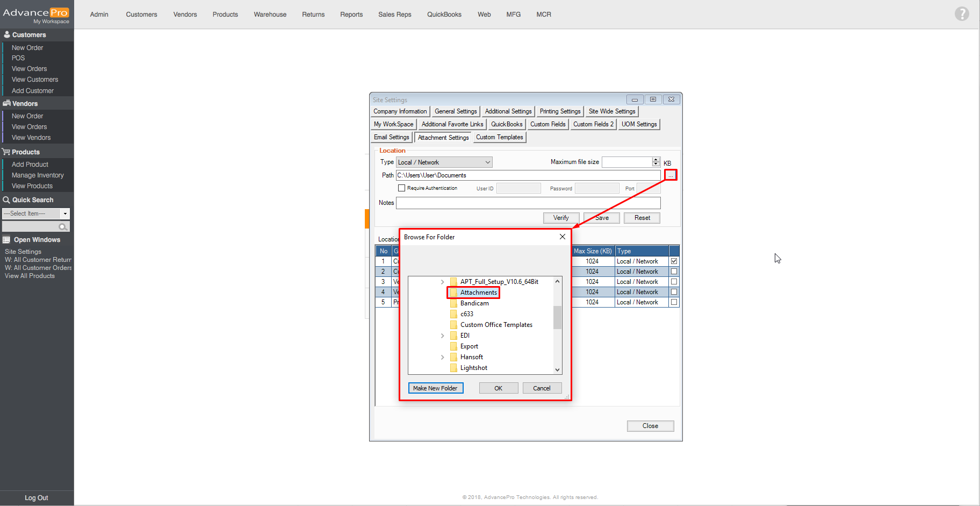The height and width of the screenshot is (506, 980).
Task: Enable Require Authentication checkbox
Action: click(401, 188)
